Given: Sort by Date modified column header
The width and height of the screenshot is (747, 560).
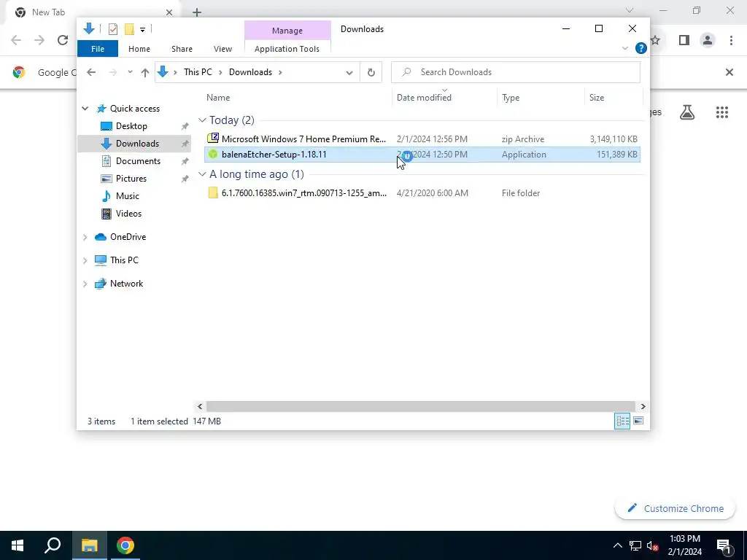Looking at the screenshot, I should [424, 97].
